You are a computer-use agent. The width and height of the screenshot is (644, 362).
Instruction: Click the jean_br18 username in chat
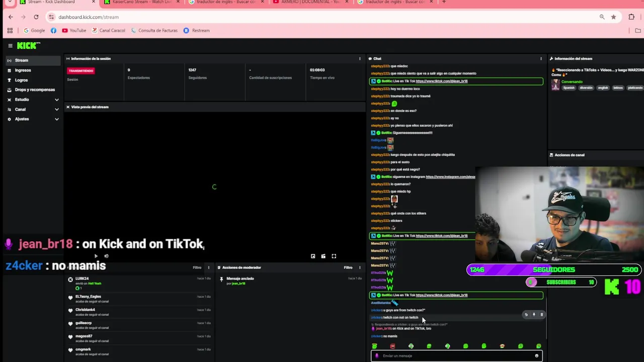(x=383, y=329)
